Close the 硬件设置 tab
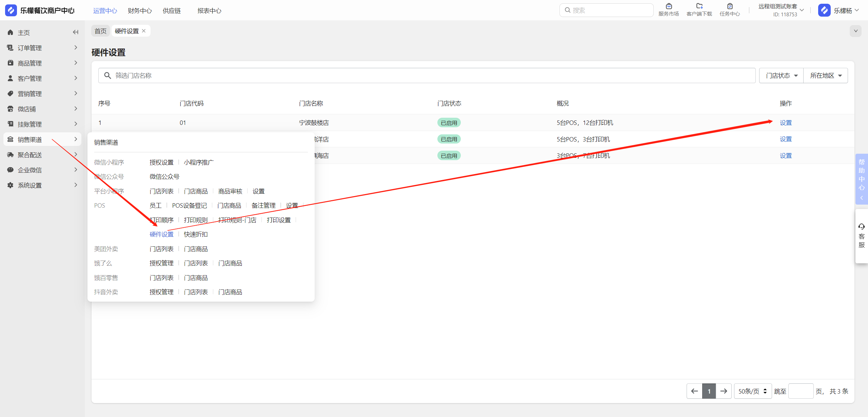Viewport: 868px width, 417px height. point(144,31)
